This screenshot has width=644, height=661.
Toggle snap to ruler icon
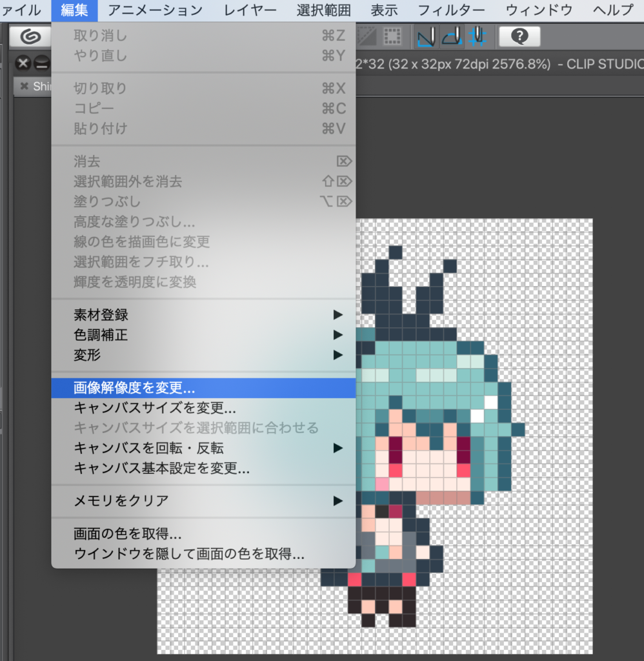(427, 37)
